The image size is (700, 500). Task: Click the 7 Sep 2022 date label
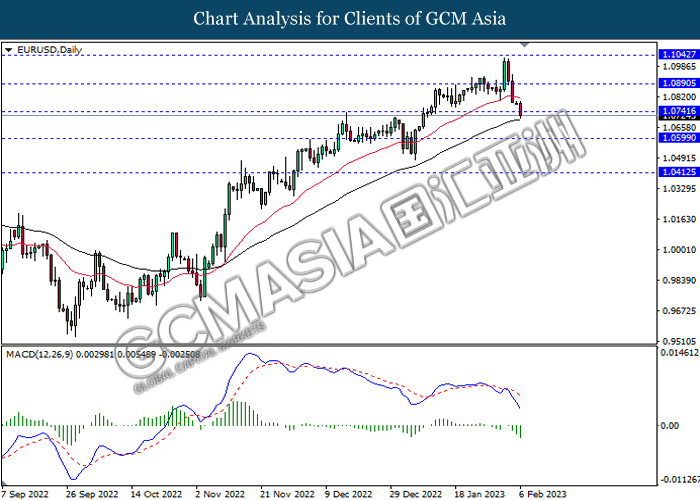25,494
